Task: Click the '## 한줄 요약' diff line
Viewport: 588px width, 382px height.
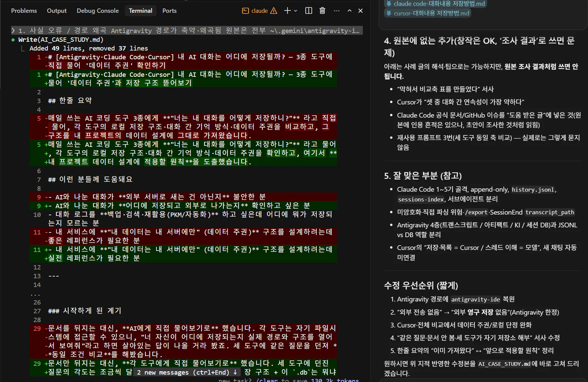Action: click(70, 100)
